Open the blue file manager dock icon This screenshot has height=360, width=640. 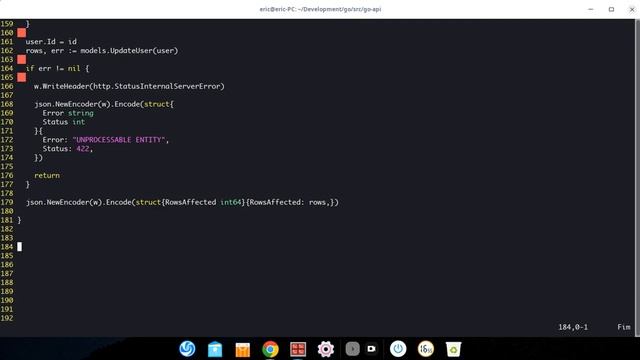(x=215, y=349)
